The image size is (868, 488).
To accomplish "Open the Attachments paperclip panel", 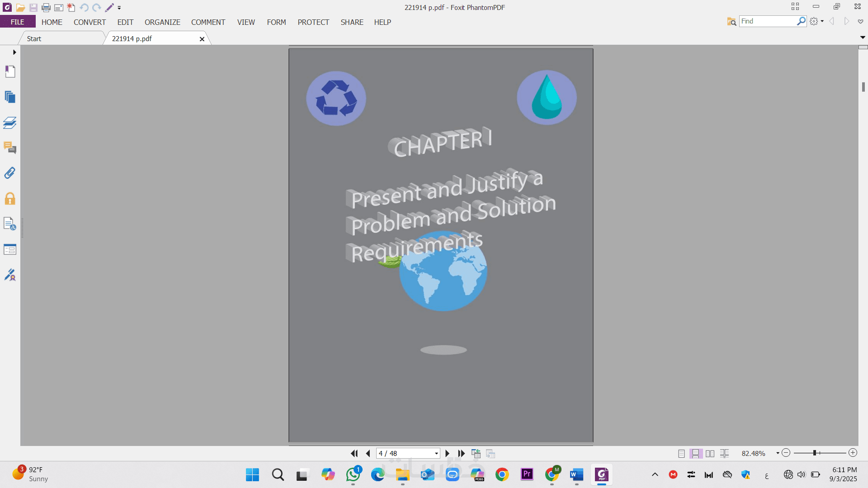I will (10, 173).
